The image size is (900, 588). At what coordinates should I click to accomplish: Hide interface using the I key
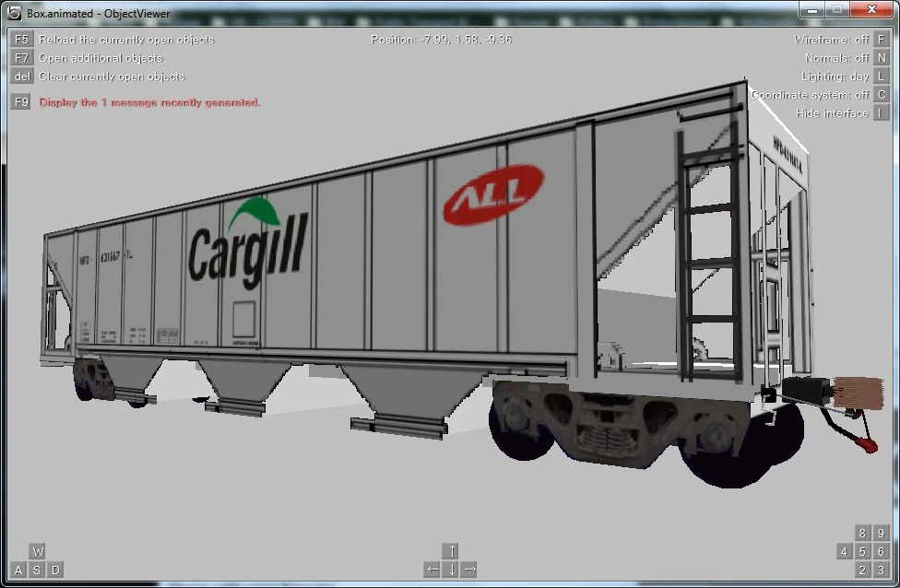(881, 113)
